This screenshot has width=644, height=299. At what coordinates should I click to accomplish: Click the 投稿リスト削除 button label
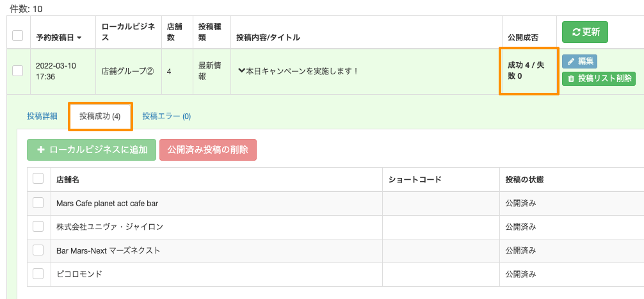(605, 79)
